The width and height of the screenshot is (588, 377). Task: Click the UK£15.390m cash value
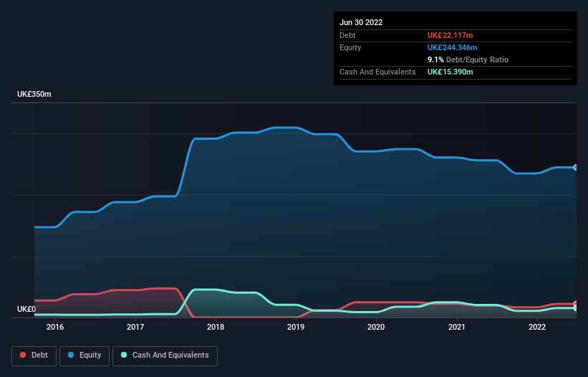(x=450, y=72)
